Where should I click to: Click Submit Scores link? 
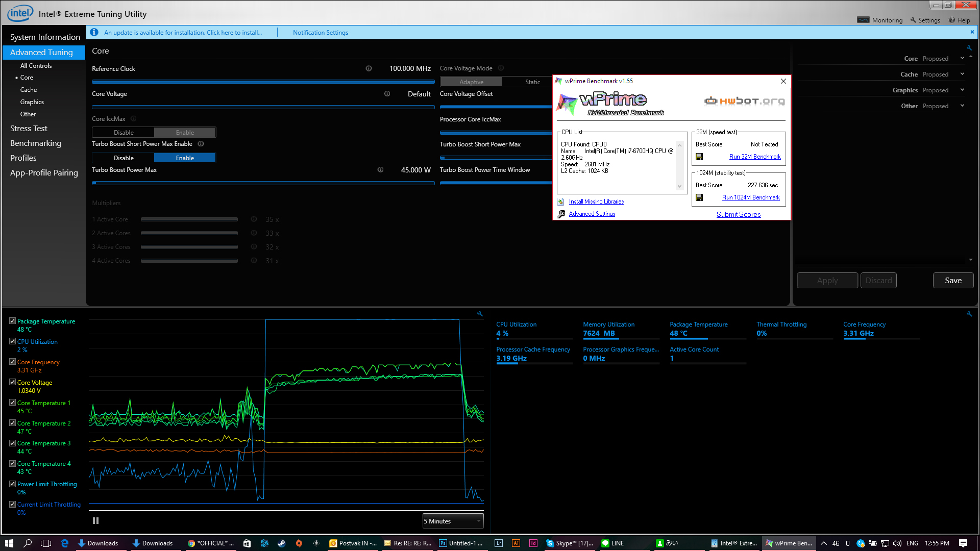pyautogui.click(x=739, y=214)
